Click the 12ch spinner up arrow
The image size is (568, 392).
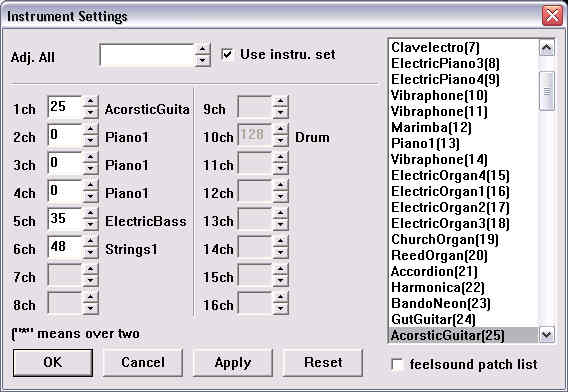(x=281, y=185)
